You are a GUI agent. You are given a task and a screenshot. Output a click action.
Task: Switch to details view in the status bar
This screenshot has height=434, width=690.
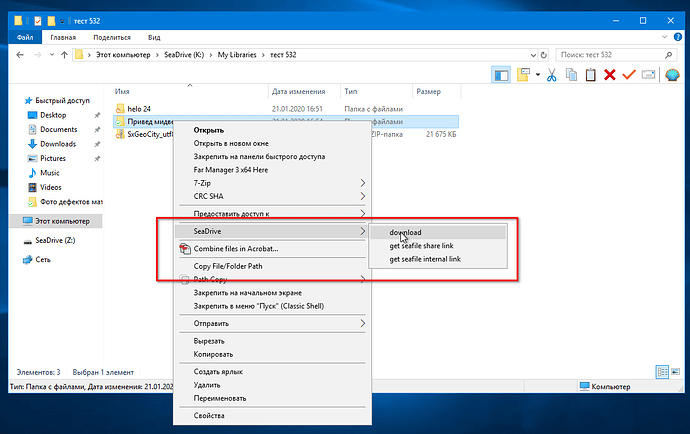(x=662, y=372)
